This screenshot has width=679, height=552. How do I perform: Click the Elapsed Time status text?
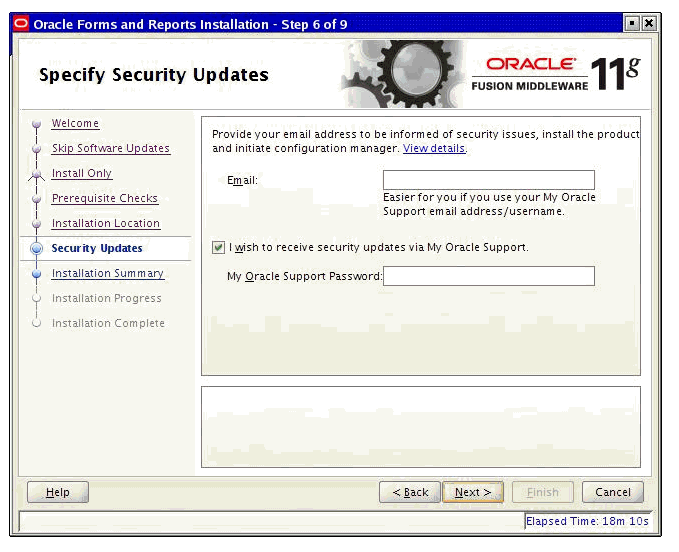pyautogui.click(x=587, y=521)
